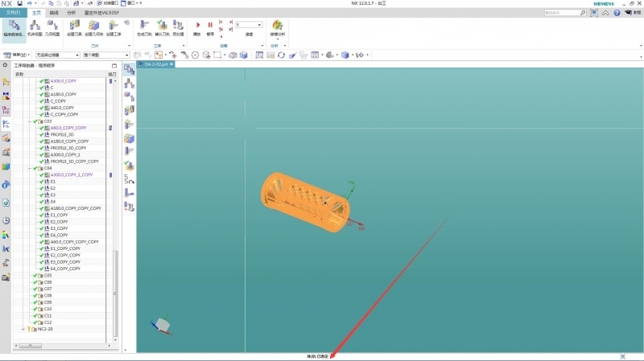Open Program Order View in ribbon
644x361 pixels.
pyautogui.click(x=14, y=29)
